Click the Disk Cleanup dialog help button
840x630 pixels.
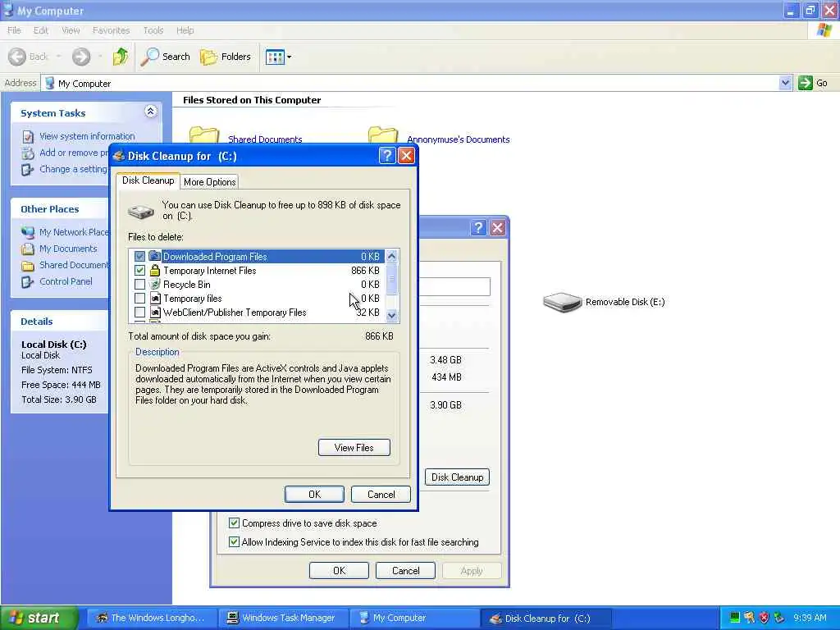[x=387, y=156]
